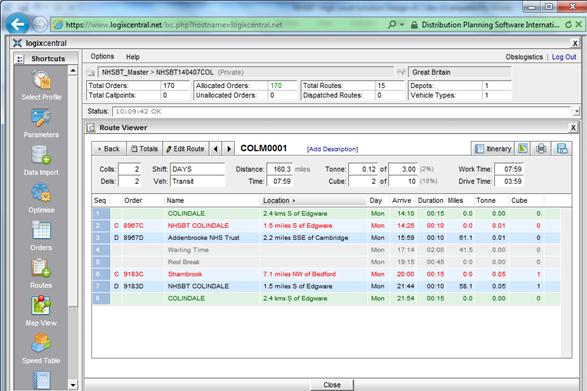This screenshot has width=587, height=391.
Task: Click the browser search magnifier icon
Action: tap(392, 25)
